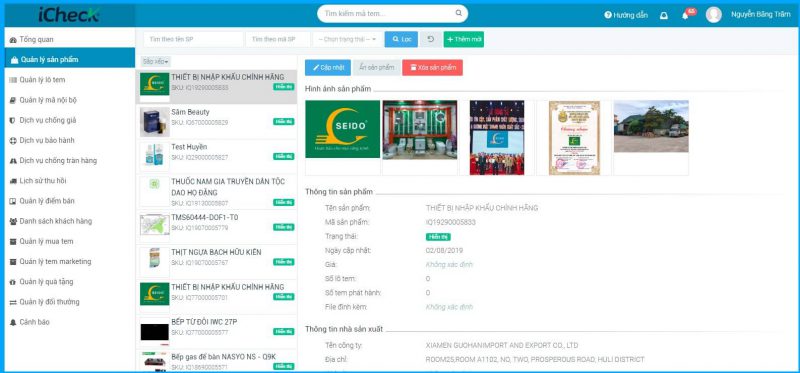Screen dimensions: 800x373
Task: Open Quản lý tem marketing menu item
Action: tap(69, 262)
